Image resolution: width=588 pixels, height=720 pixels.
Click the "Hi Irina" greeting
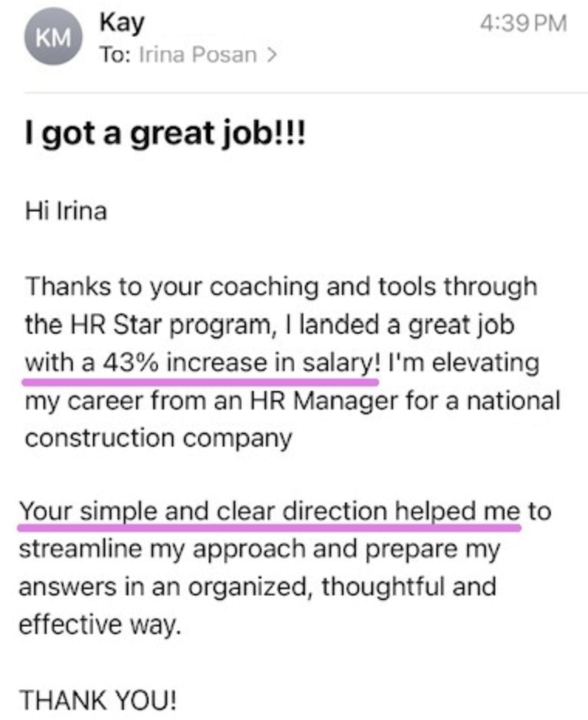point(66,212)
